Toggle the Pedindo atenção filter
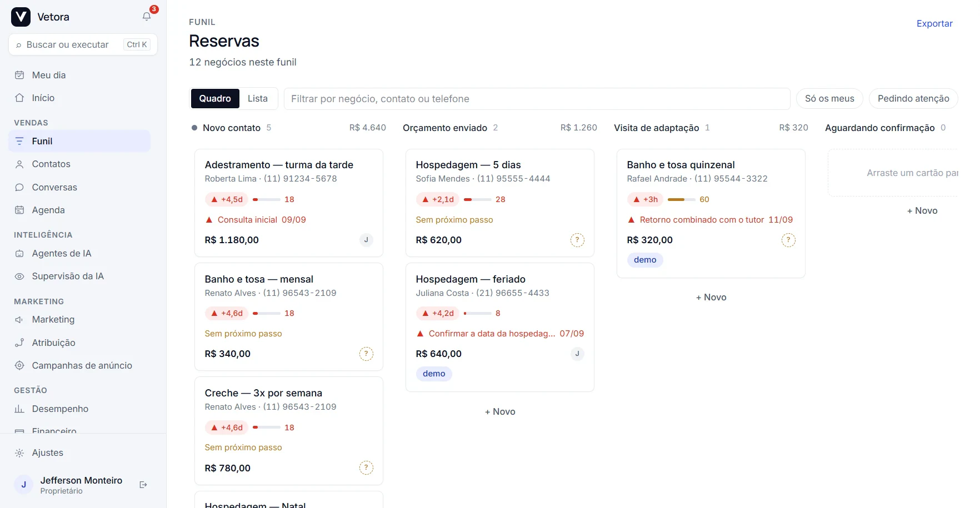The image size is (980, 508). 913,98
